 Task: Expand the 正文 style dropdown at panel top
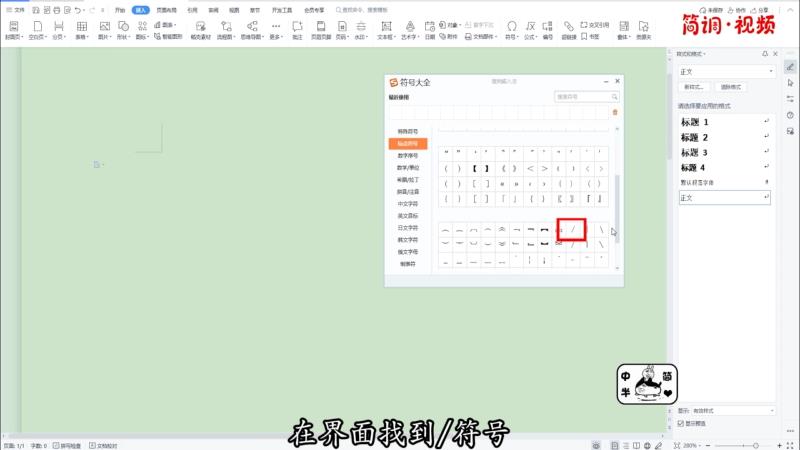pos(771,72)
